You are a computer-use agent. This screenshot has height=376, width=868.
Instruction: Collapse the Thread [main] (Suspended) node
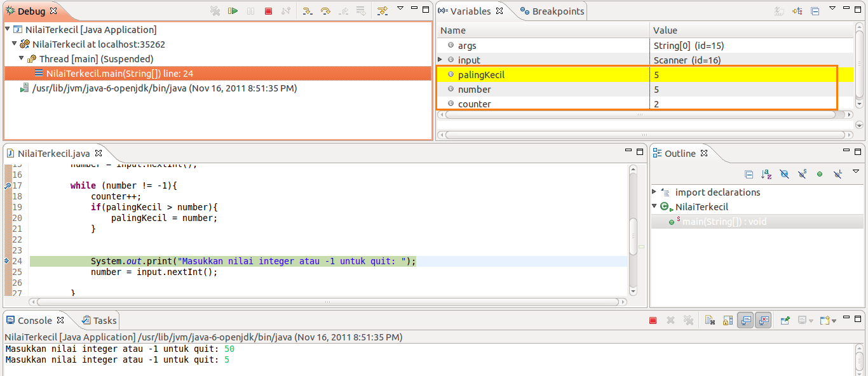point(22,58)
